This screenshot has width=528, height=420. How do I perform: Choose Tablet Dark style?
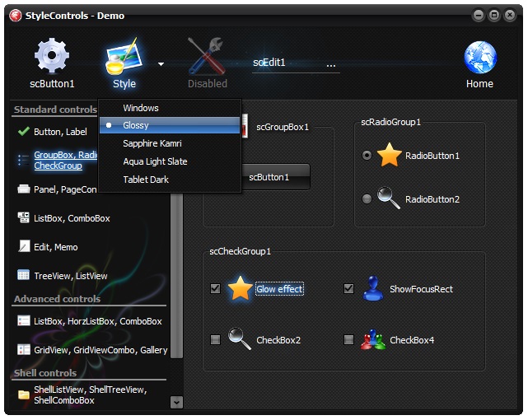pyautogui.click(x=170, y=180)
